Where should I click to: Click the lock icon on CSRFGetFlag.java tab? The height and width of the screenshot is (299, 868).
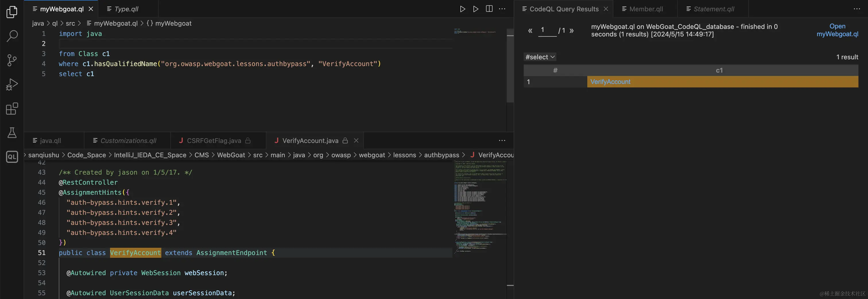(x=248, y=140)
